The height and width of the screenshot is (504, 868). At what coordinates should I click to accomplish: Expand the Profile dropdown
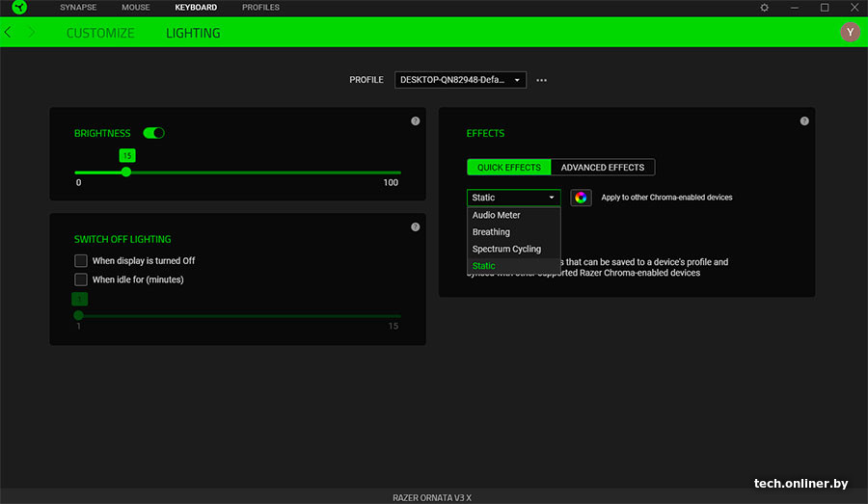(460, 80)
